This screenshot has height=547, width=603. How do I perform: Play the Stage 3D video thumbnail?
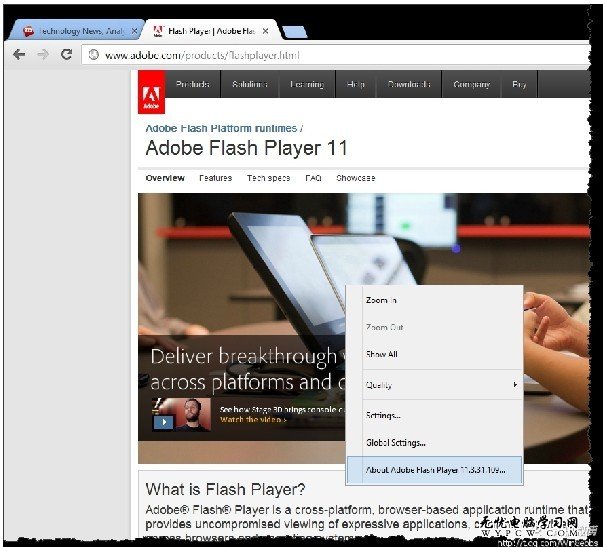(182, 415)
